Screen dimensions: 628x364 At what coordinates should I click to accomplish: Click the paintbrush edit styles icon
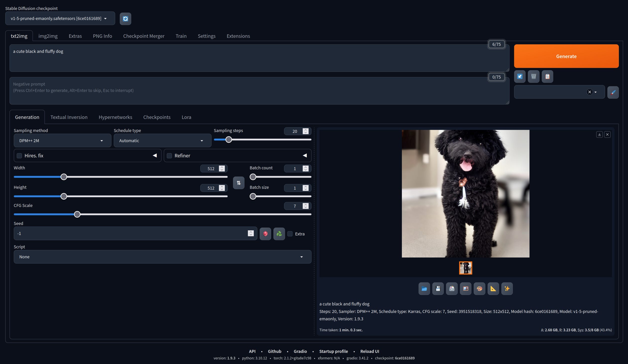point(613,92)
